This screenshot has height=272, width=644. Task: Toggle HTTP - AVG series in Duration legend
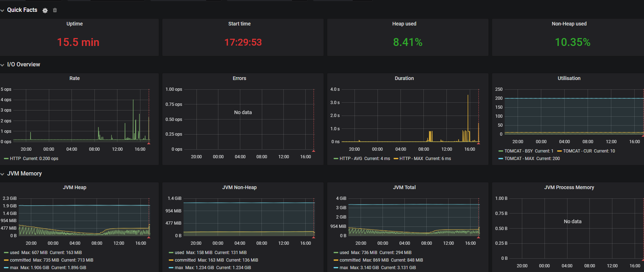click(351, 159)
